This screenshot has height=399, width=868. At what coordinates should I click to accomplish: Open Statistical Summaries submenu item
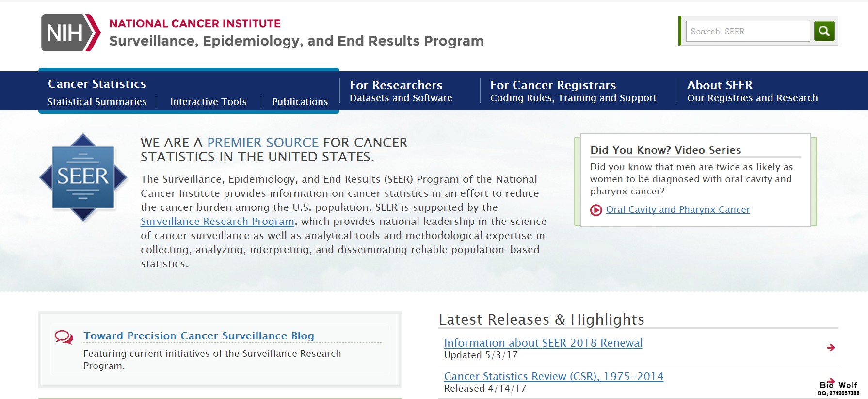(x=97, y=102)
